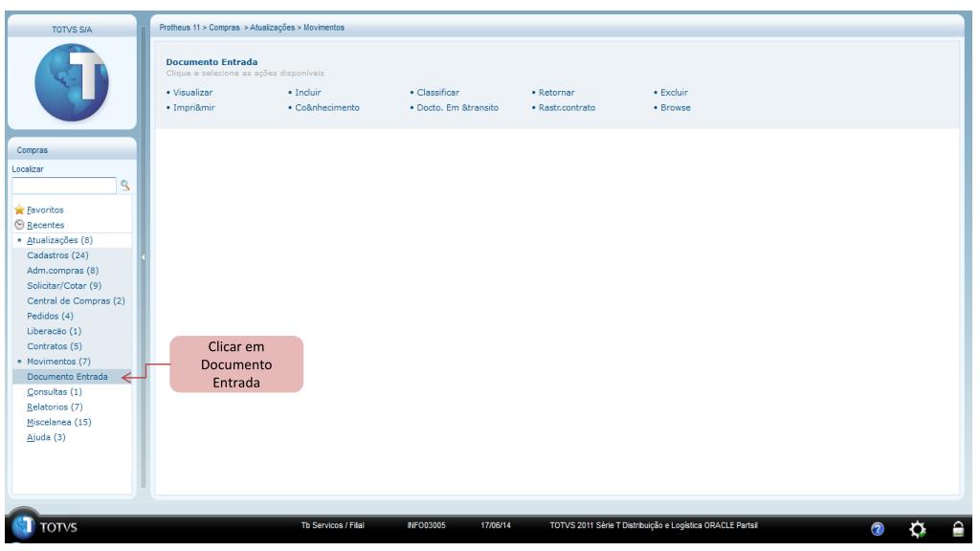Viewport: 980px width, 551px height.
Task: Click TOTVS 2011 Série T status text
Action: tap(654, 525)
